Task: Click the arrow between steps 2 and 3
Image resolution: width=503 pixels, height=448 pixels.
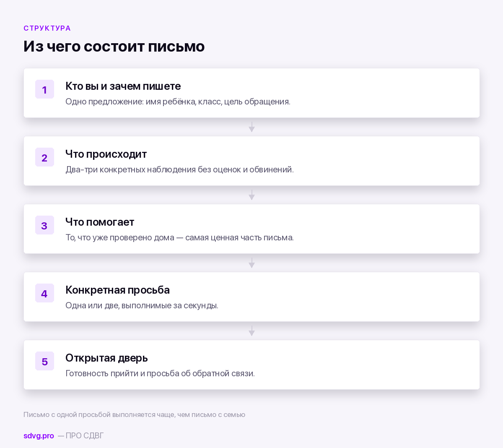Action: click(x=251, y=195)
